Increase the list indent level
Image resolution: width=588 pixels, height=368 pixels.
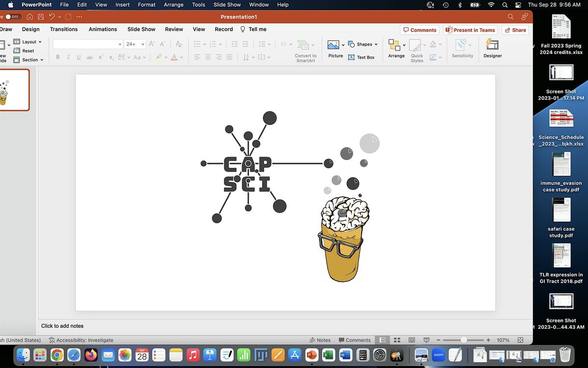[245, 44]
